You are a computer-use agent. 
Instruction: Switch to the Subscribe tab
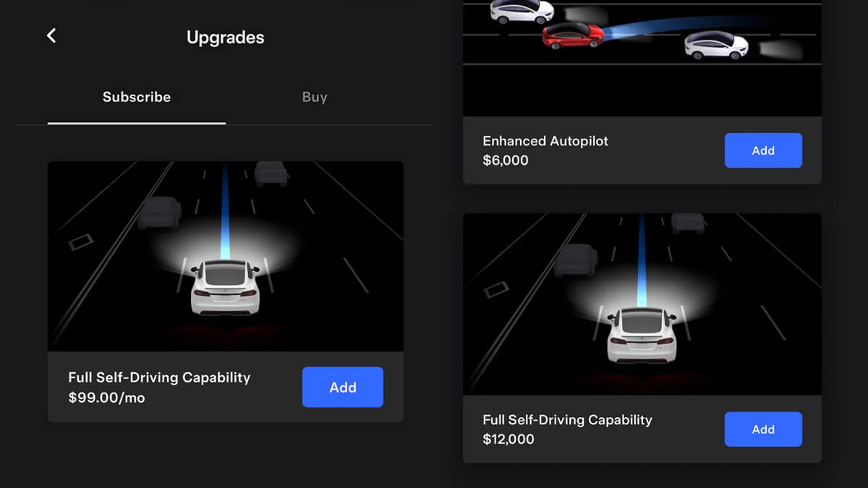[137, 97]
